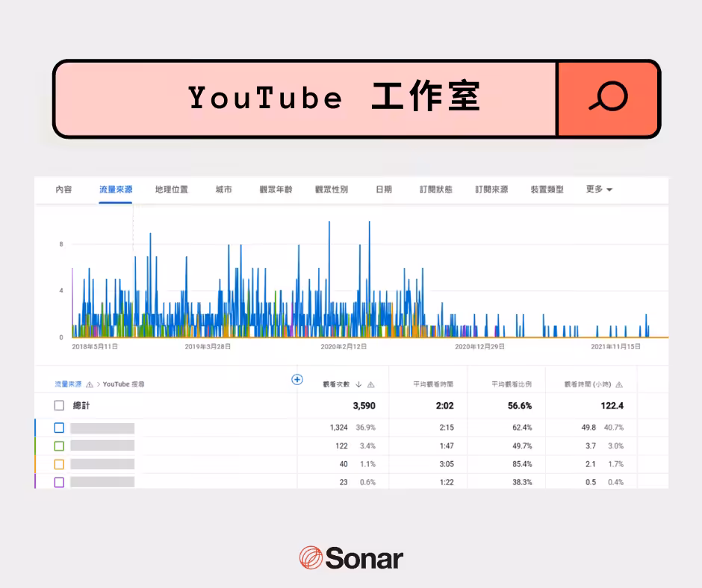Click the 2018年5月11日 axis date label

[x=95, y=347]
